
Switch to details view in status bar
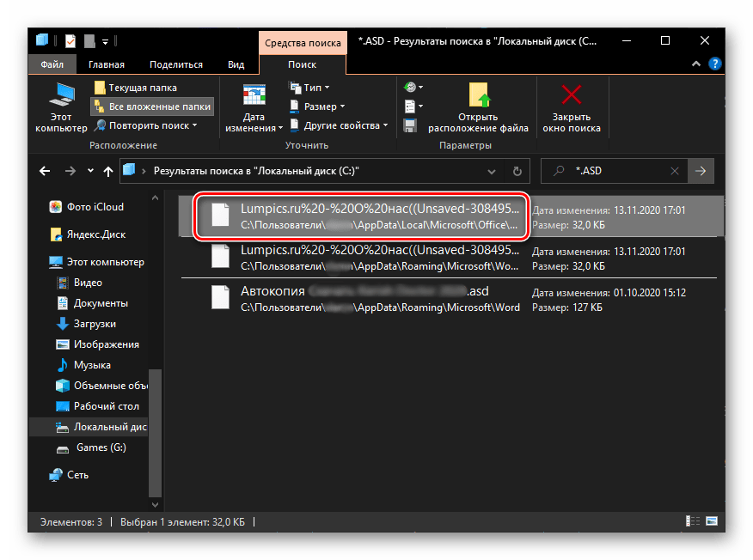(693, 521)
